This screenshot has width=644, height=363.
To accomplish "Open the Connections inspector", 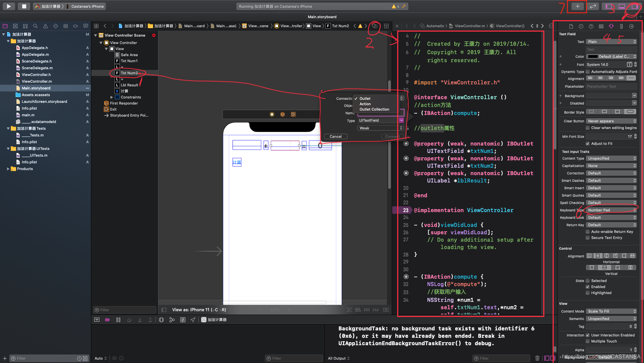I will point(632,26).
